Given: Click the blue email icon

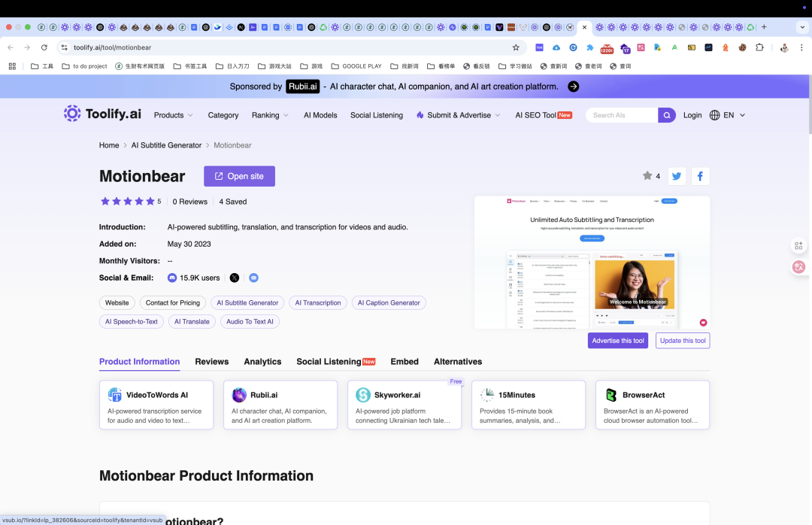Looking at the screenshot, I should (254, 278).
